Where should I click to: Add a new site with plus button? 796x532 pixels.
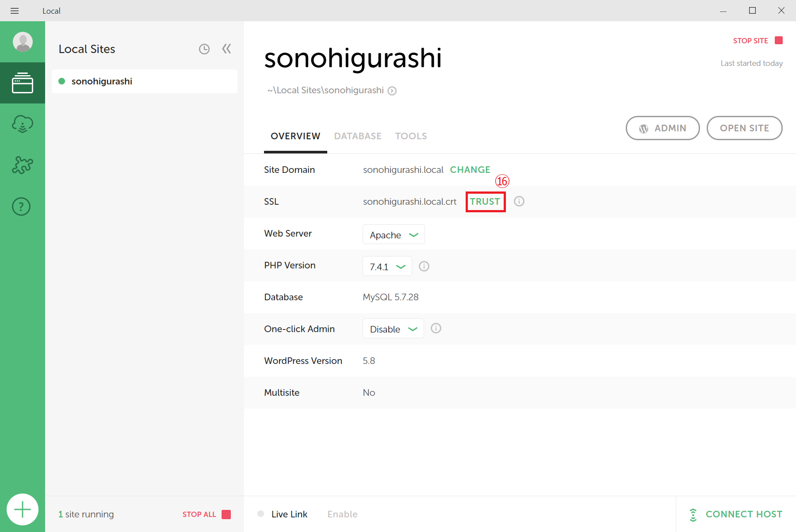coord(23,509)
